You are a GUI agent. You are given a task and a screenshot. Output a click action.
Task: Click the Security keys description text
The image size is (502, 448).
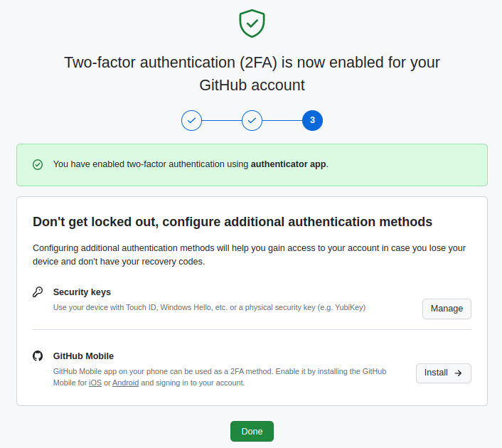pos(209,307)
